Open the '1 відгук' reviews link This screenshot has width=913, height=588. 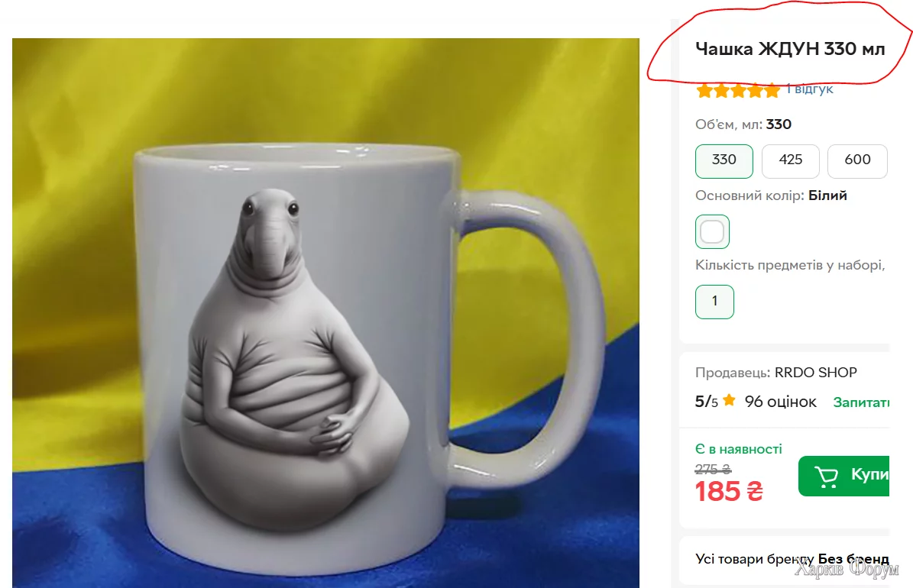click(x=809, y=89)
